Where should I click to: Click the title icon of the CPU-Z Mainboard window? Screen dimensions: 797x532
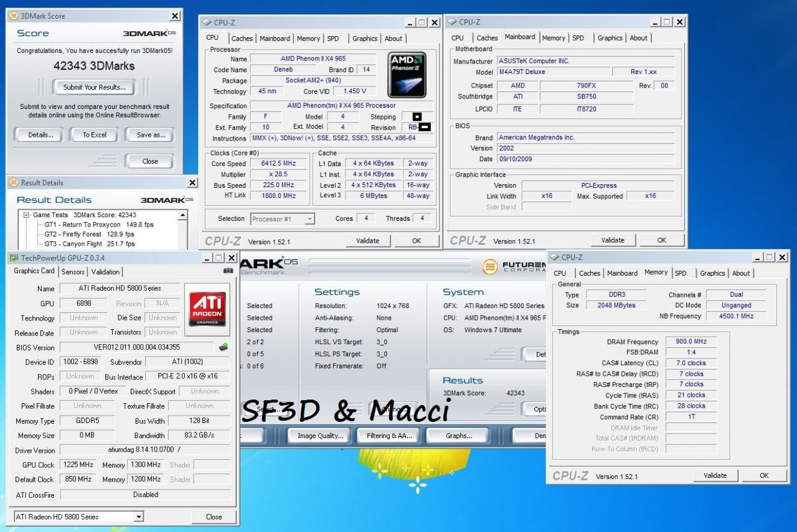click(x=452, y=22)
